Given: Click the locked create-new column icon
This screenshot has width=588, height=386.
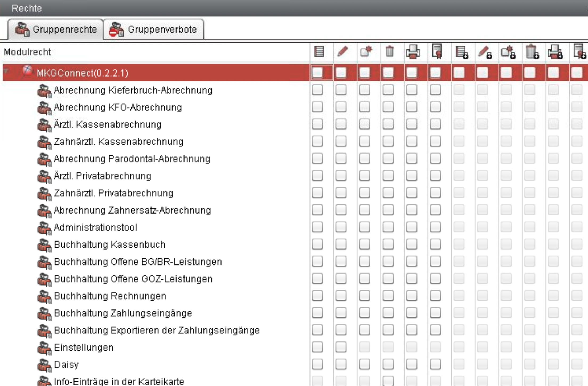Looking at the screenshot, I should pos(508,52).
